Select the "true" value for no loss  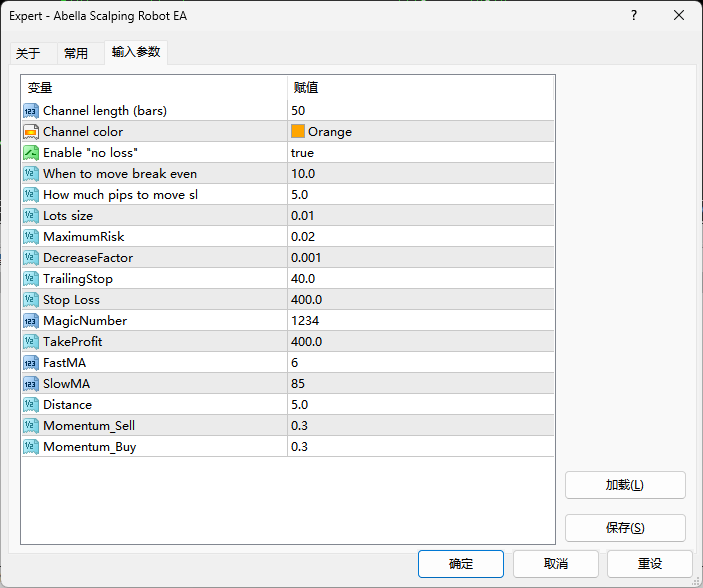pos(302,153)
